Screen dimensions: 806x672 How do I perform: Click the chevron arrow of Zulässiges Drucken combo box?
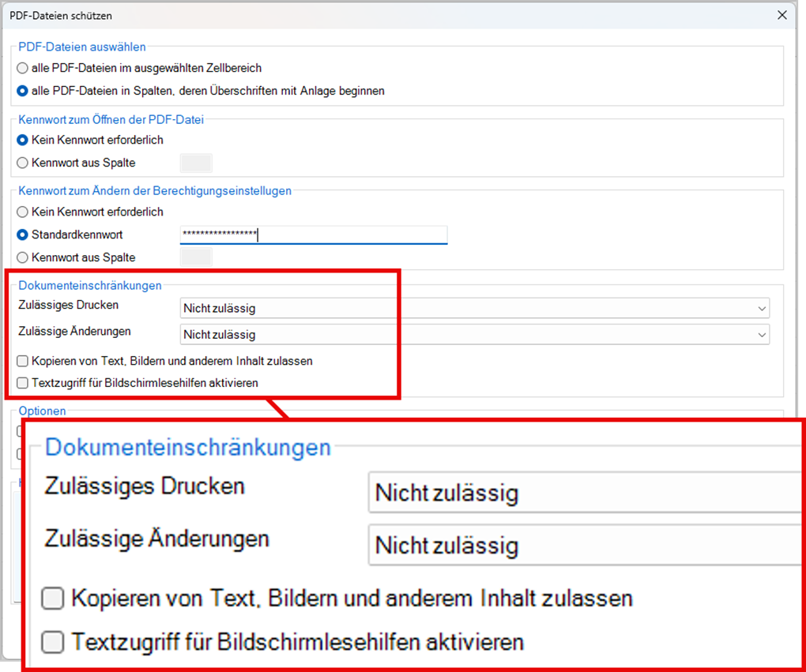pos(761,309)
